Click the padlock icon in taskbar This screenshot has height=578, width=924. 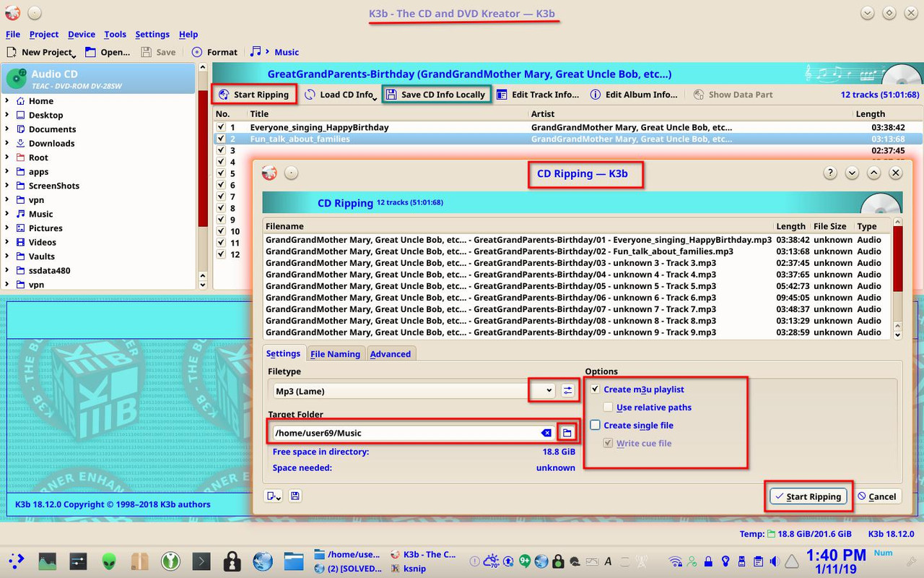pyautogui.click(x=232, y=561)
